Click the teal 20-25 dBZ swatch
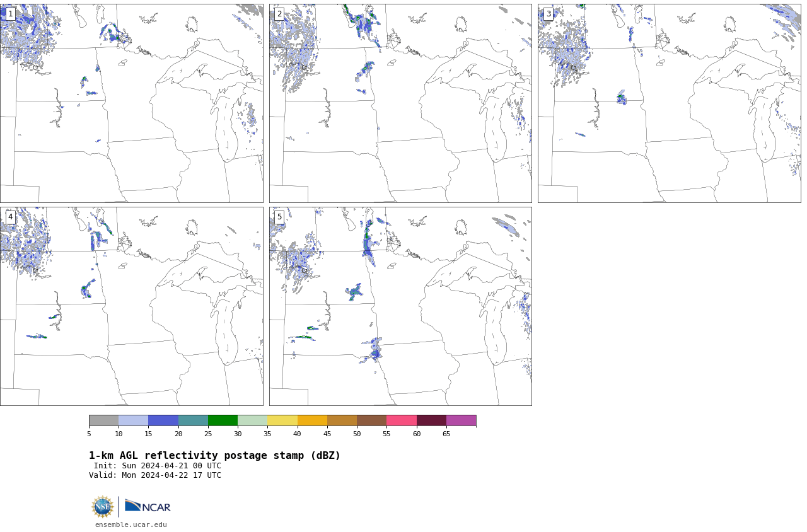The width and height of the screenshot is (807, 532). (193, 420)
